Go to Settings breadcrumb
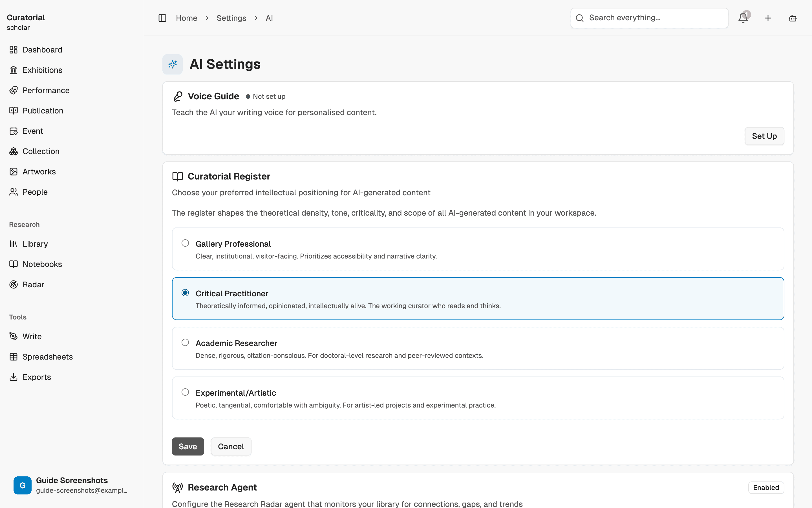 [231, 18]
